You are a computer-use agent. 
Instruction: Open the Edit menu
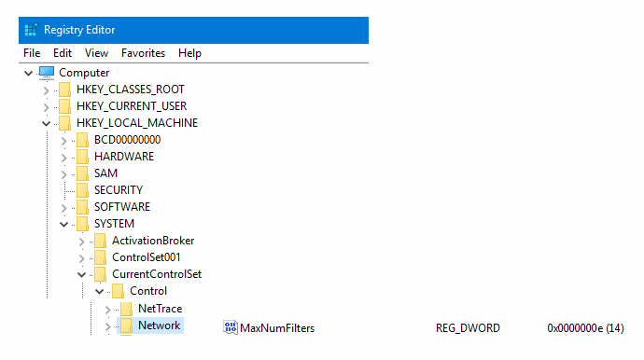pos(63,53)
